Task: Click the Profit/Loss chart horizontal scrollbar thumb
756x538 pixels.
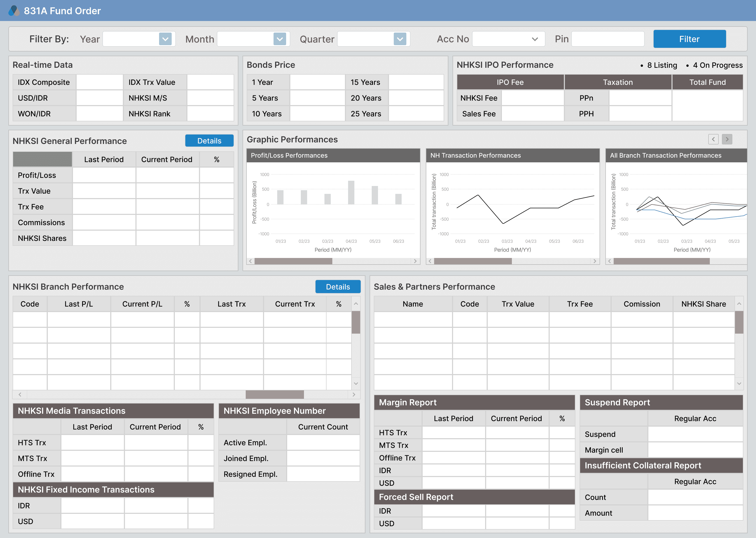Action: point(293,261)
